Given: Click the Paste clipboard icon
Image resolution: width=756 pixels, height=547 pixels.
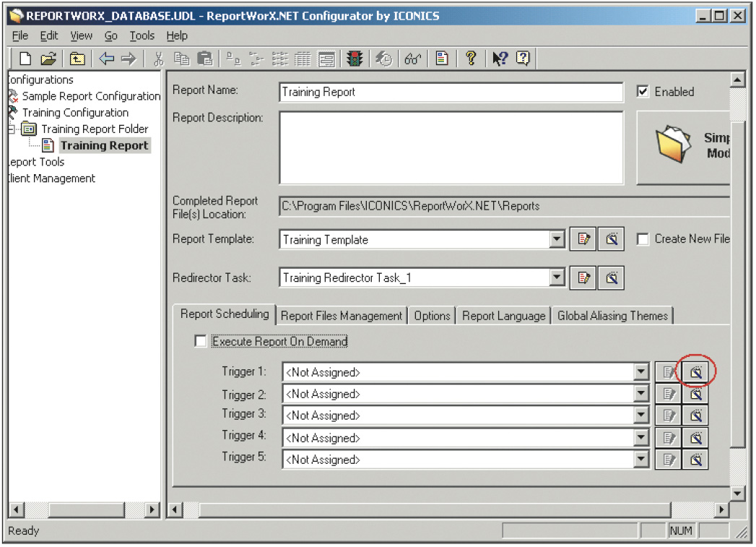Looking at the screenshot, I should click(x=205, y=59).
